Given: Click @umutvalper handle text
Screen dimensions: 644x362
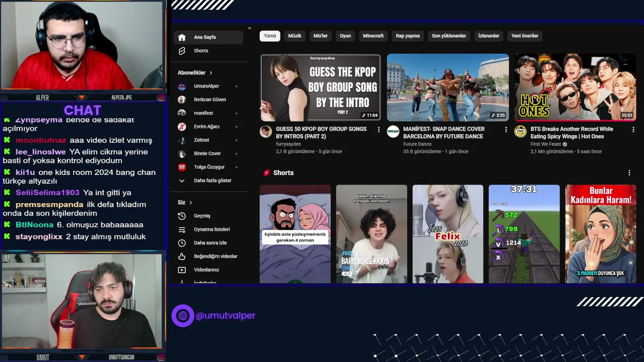Looking at the screenshot, I should 226,316.
